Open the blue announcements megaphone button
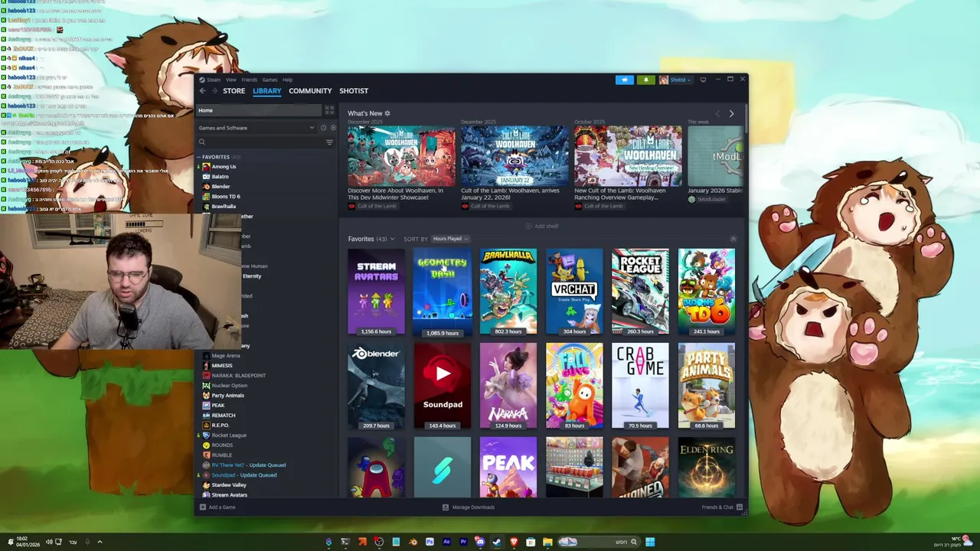 (x=625, y=80)
